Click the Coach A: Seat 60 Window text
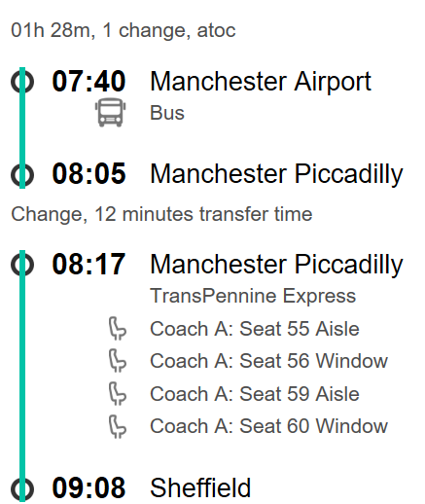The image size is (425, 504). coord(268,426)
